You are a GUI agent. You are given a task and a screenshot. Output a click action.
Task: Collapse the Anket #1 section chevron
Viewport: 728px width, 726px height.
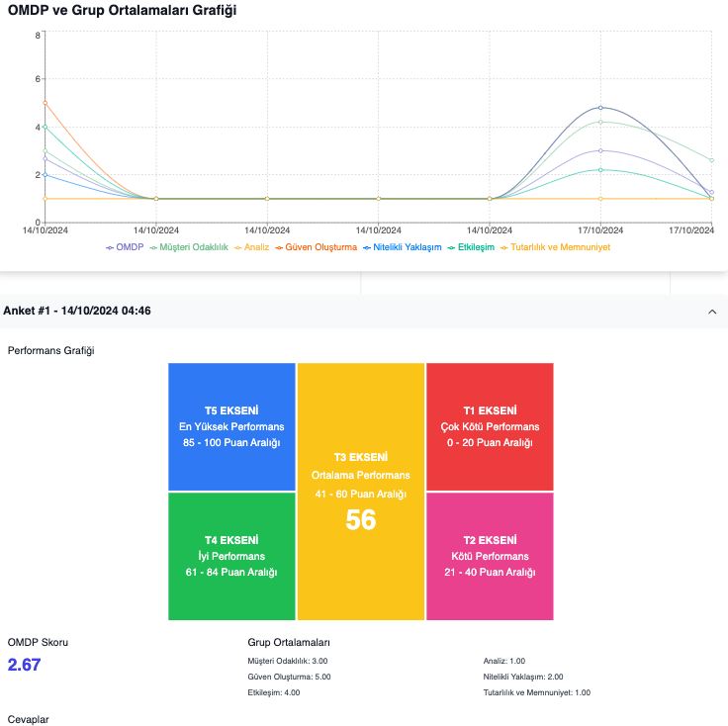coord(712,312)
